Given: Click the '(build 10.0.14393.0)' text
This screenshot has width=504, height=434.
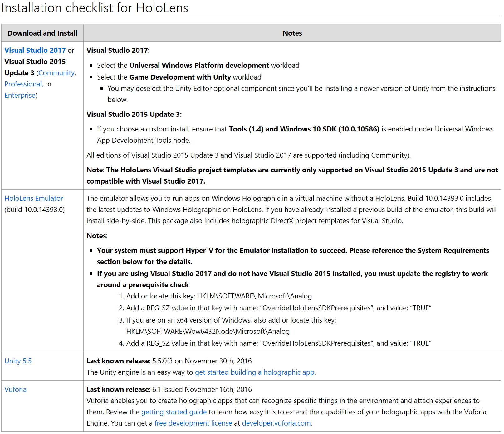Looking at the screenshot, I should pos(35,210).
